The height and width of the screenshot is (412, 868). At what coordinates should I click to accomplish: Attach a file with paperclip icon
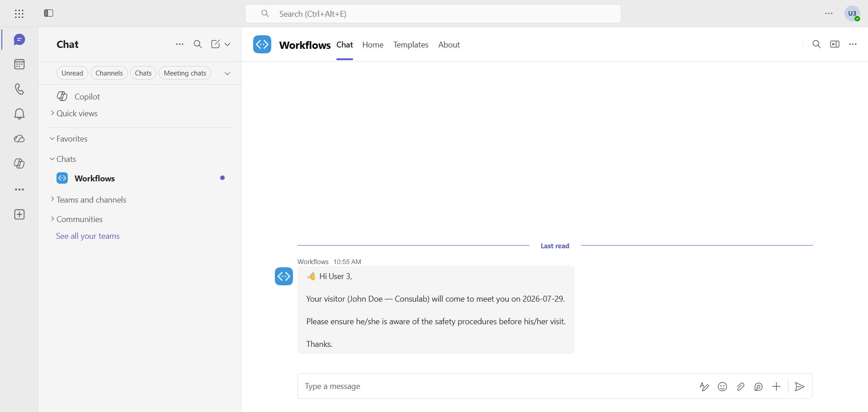point(741,387)
